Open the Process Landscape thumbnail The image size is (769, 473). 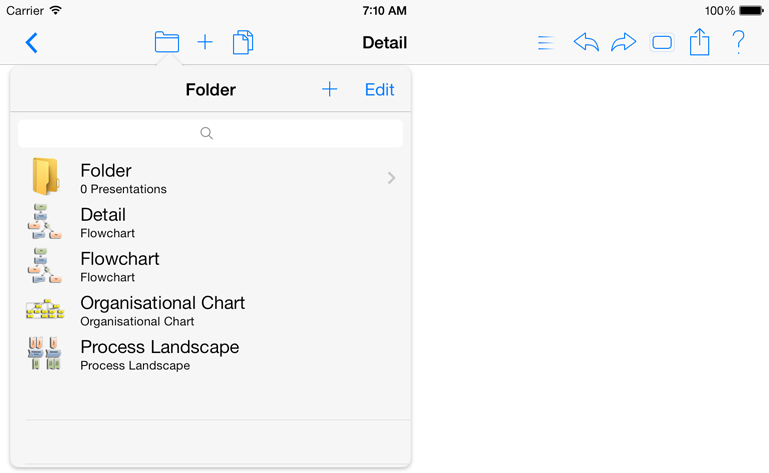coord(45,353)
